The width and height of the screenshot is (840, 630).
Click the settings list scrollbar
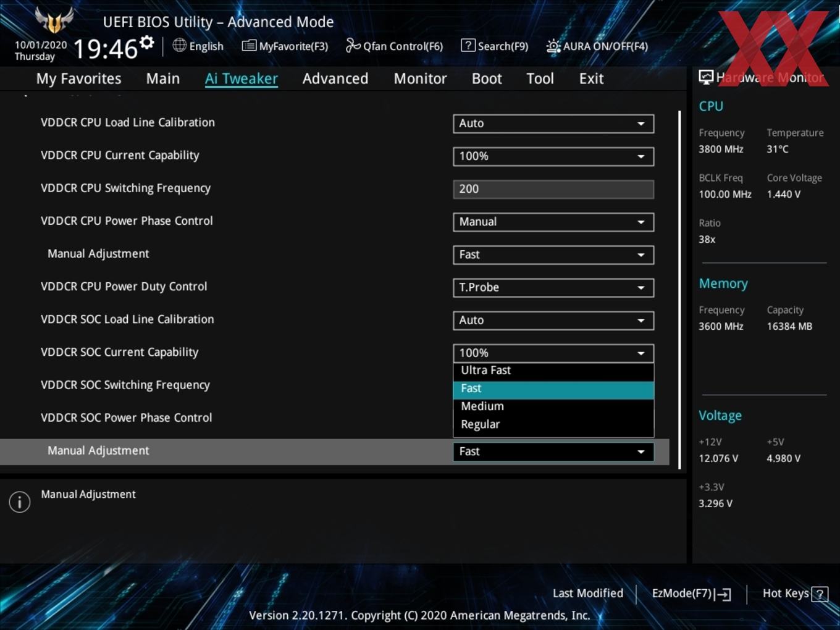tap(679, 290)
